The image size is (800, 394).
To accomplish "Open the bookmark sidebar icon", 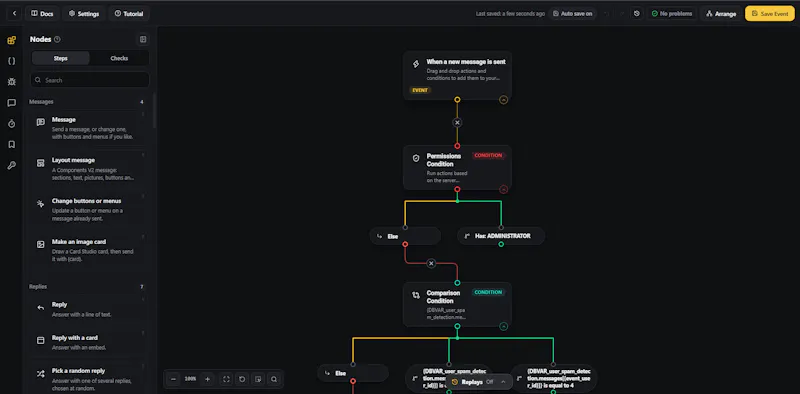I will pyautogui.click(x=11, y=144).
